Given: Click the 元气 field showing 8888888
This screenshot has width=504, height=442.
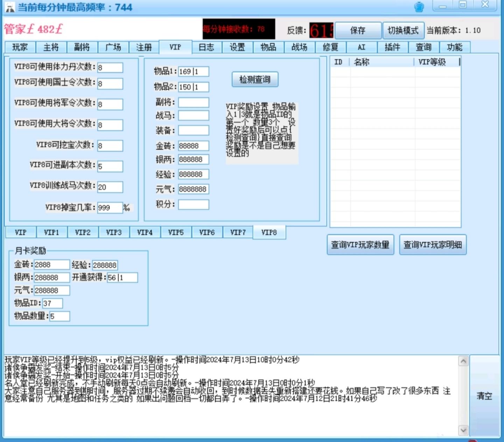Looking at the screenshot, I should click(194, 189).
